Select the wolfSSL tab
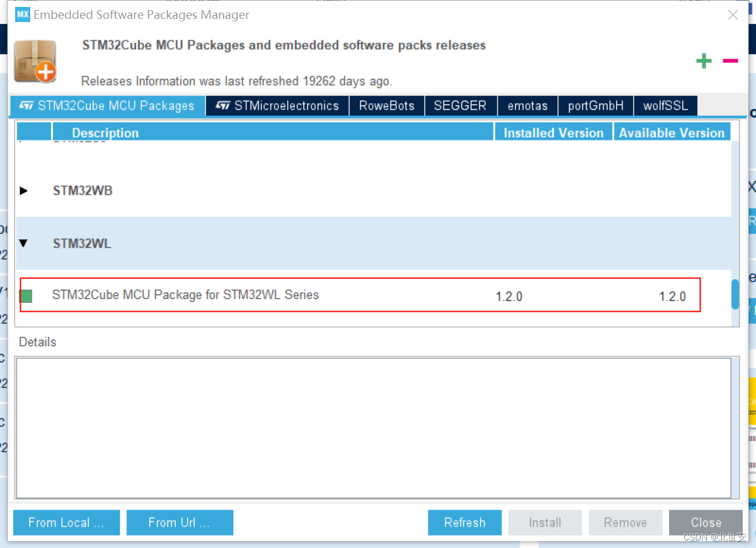Viewport: 756px width, 548px height. tap(666, 106)
